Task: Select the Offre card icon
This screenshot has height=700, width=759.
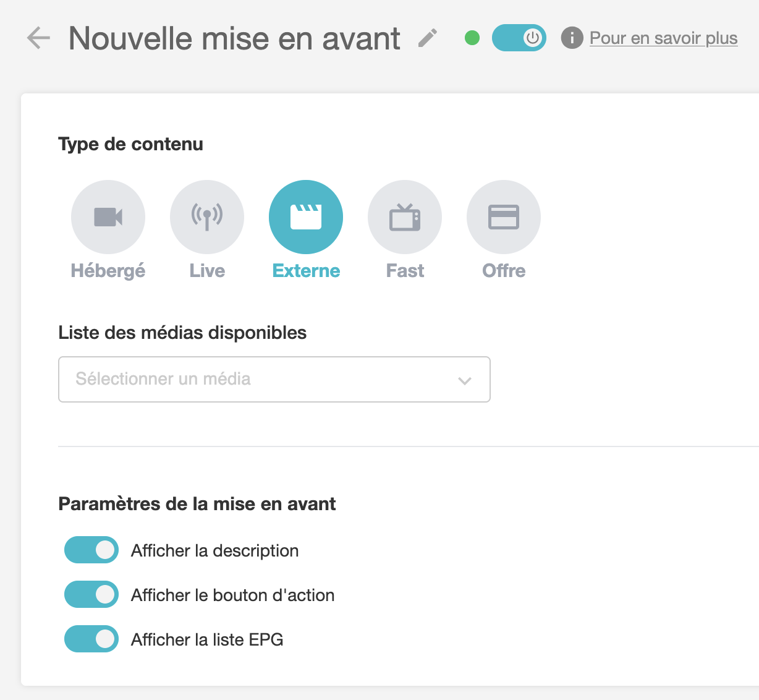Action: click(x=504, y=217)
